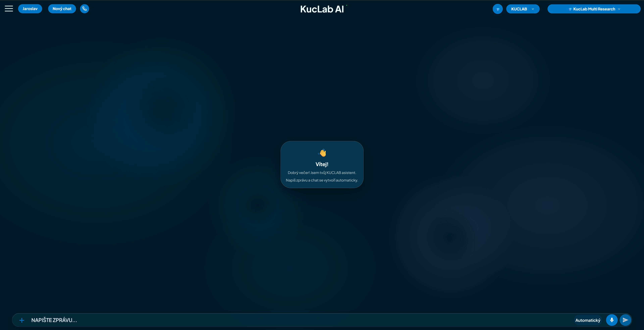Expand the KUCLAB dropdown
Viewport: 644px width, 330px height.
pos(523,9)
